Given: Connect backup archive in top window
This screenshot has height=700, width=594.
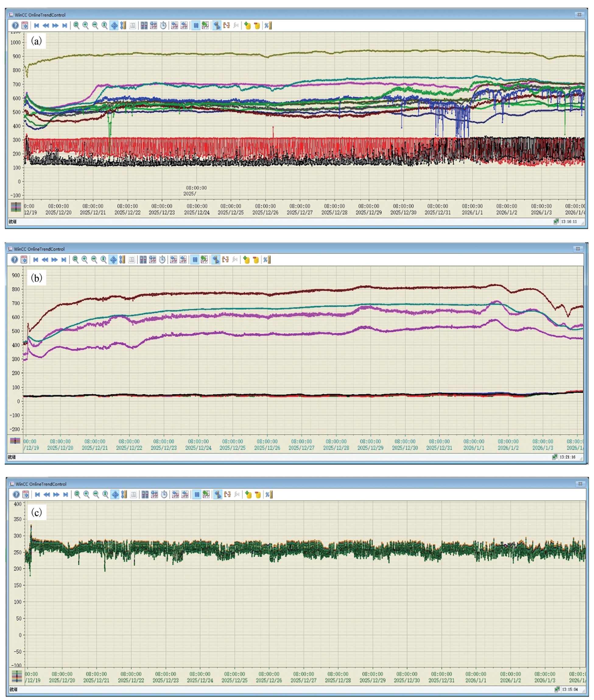Looking at the screenshot, I should [248, 26].
